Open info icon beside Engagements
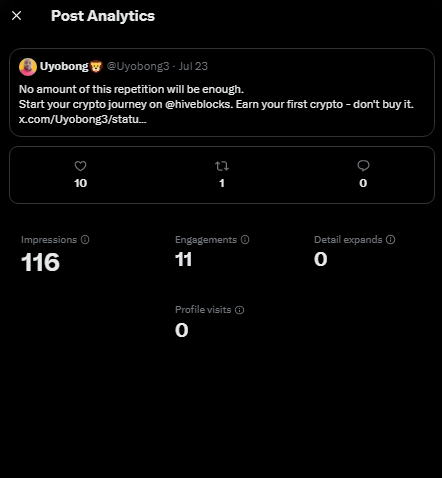The height and width of the screenshot is (478, 442). pos(245,240)
